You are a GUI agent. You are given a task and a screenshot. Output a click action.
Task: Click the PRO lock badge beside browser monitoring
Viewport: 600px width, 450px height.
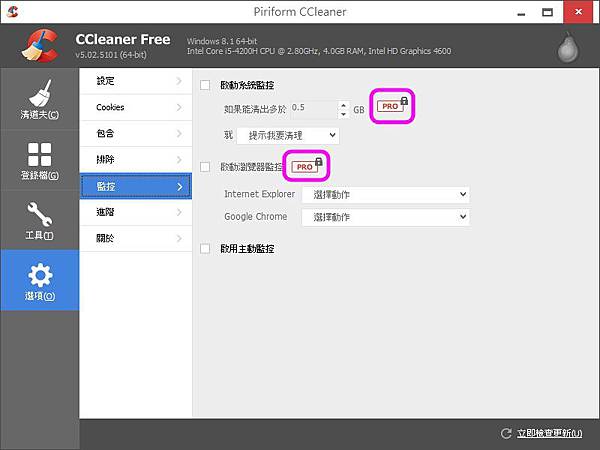(307, 166)
